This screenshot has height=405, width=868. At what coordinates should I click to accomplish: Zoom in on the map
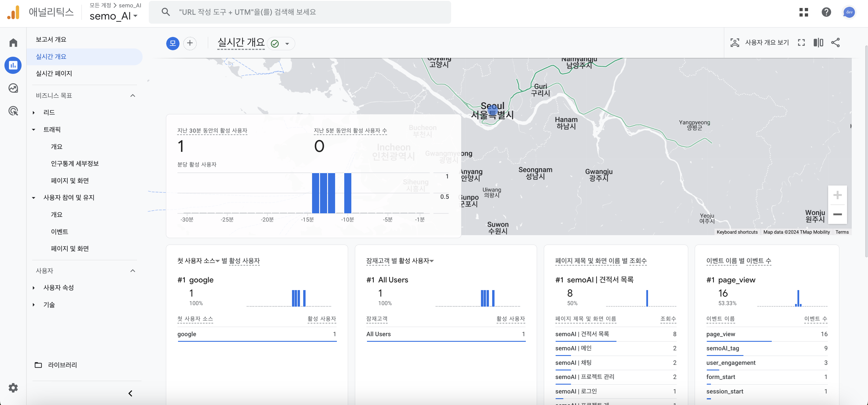837,195
